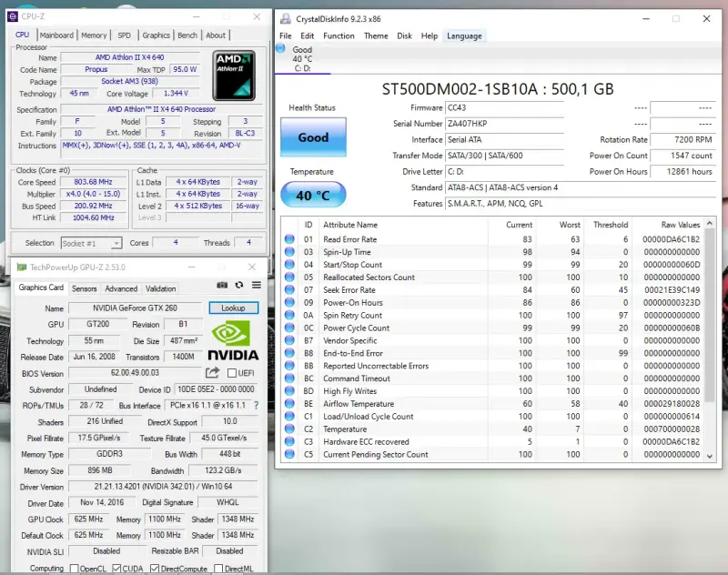Click status orb for Power-On Hours row
The image size is (728, 575).
(x=289, y=302)
